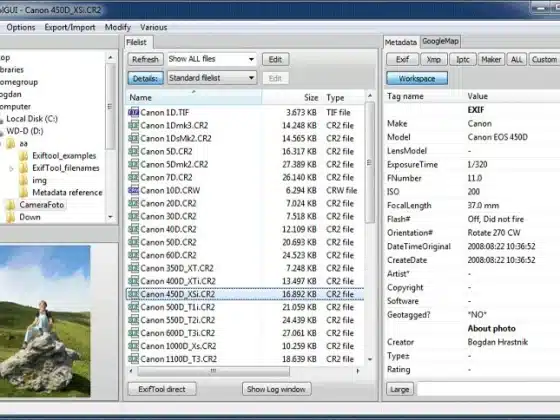This screenshot has width=560, height=420.
Task: Show Iptc metadata with Iptc button
Action: pyautogui.click(x=463, y=59)
